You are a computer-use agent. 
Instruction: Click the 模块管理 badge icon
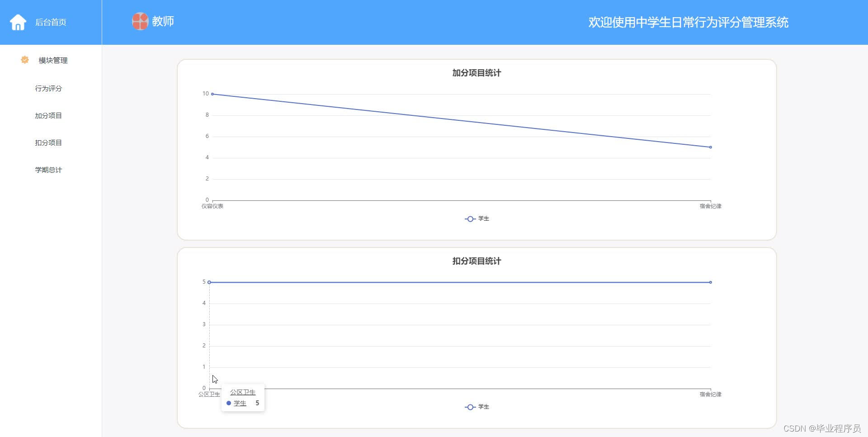pyautogui.click(x=25, y=60)
